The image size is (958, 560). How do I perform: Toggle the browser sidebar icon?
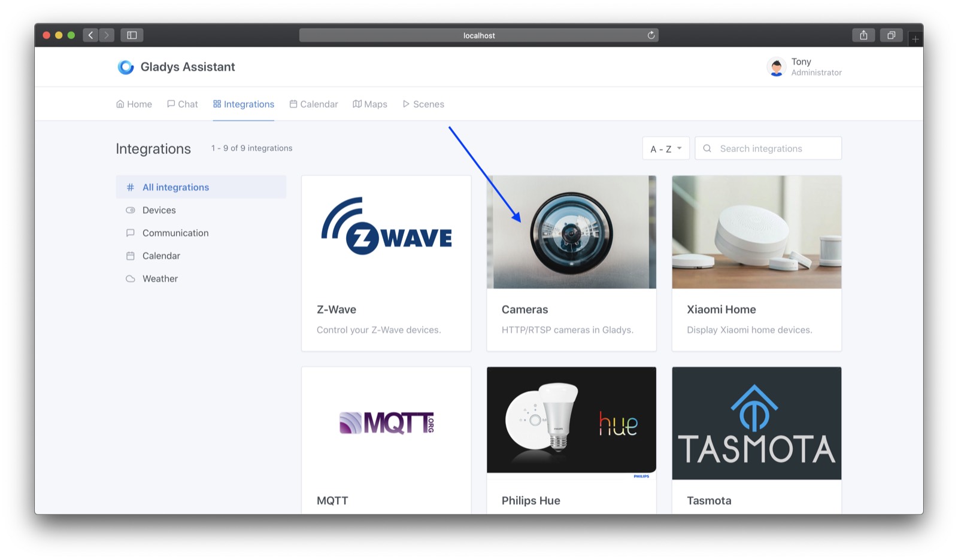[132, 35]
